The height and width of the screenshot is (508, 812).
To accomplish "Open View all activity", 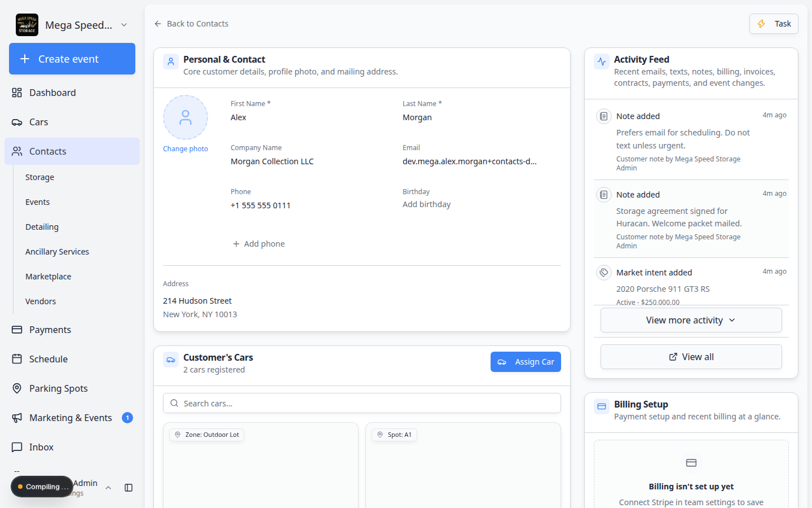I will 691,357.
